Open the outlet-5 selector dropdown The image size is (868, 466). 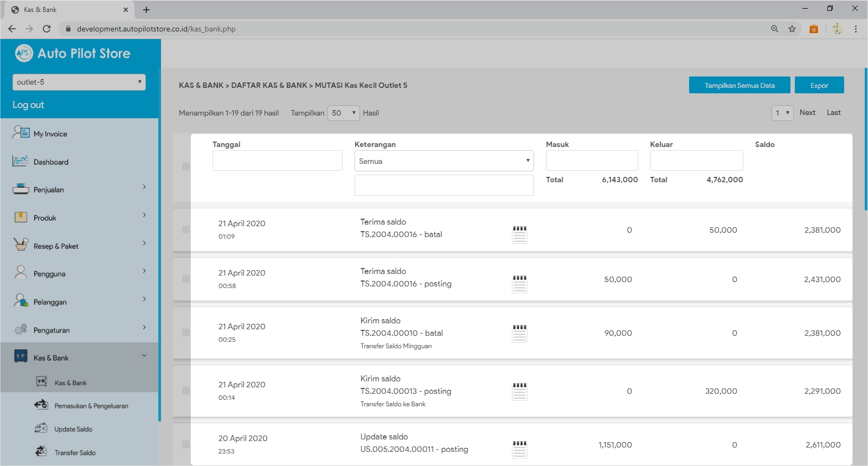pyautogui.click(x=79, y=82)
